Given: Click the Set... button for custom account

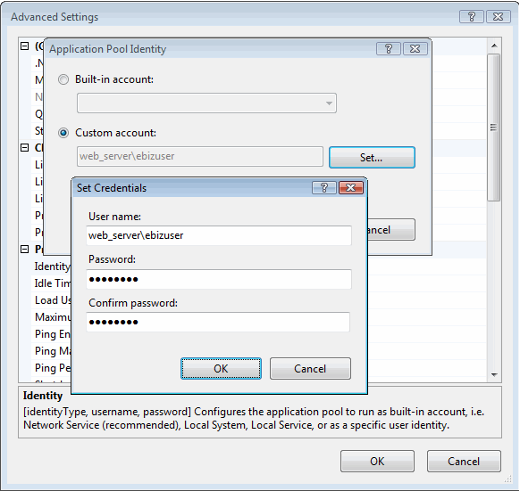Looking at the screenshot, I should coord(372,157).
